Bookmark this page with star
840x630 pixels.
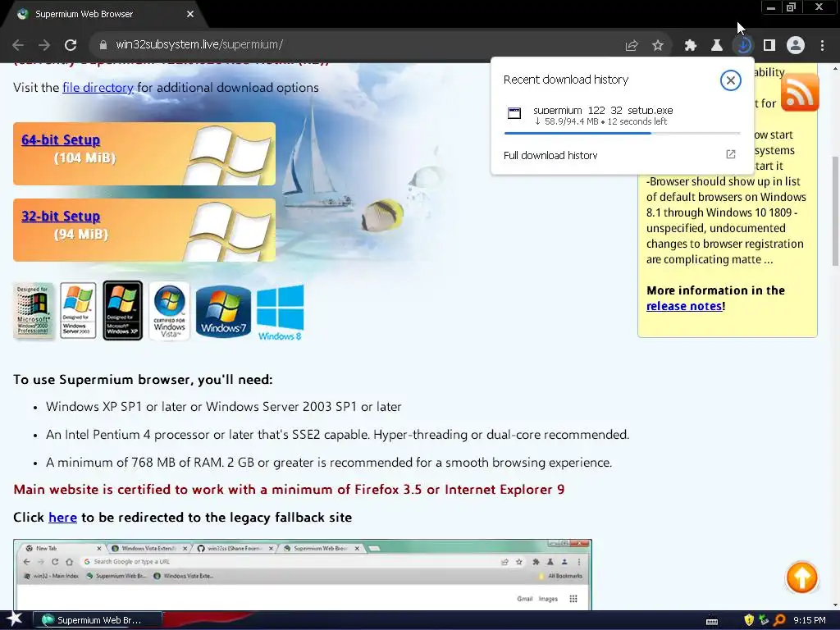click(658, 46)
